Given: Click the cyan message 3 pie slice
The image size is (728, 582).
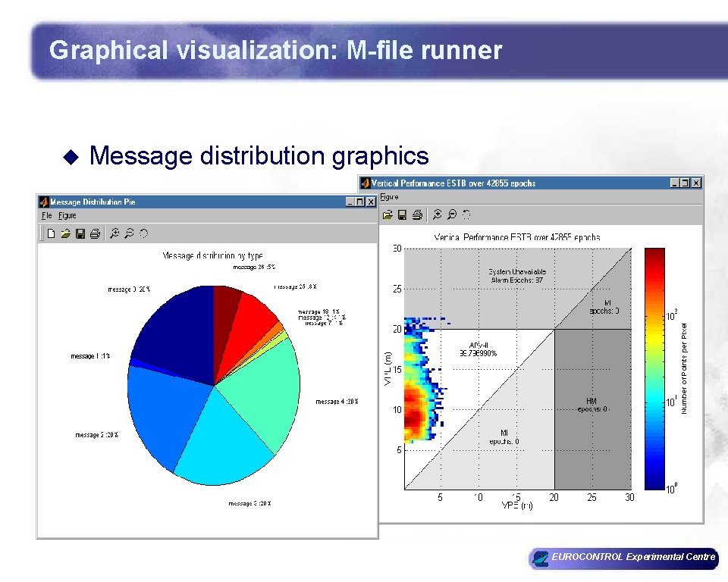Looking at the screenshot, I should (223, 441).
